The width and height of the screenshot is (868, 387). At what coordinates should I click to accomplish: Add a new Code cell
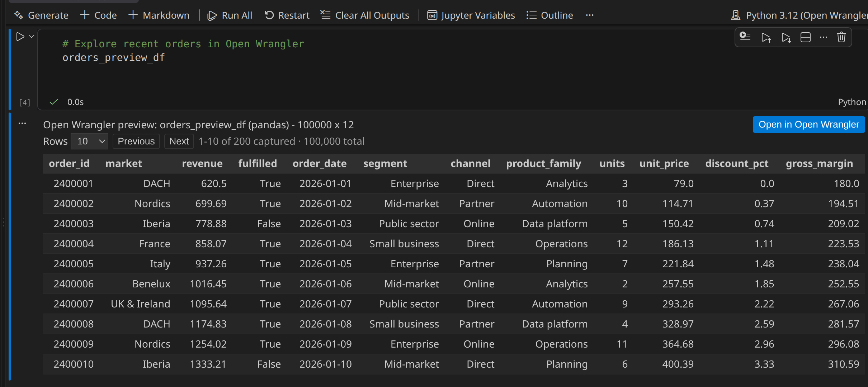(x=99, y=15)
